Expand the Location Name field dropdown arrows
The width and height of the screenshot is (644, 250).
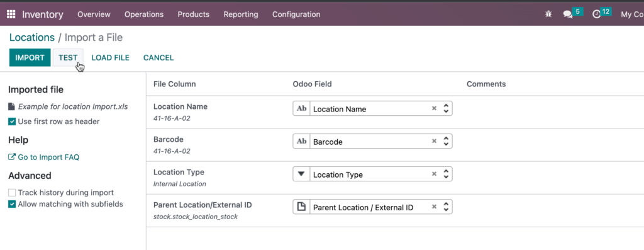click(446, 108)
